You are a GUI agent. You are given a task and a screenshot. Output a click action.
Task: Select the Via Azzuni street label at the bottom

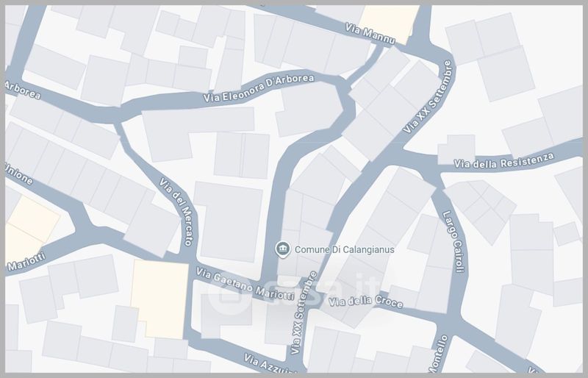click(x=268, y=364)
